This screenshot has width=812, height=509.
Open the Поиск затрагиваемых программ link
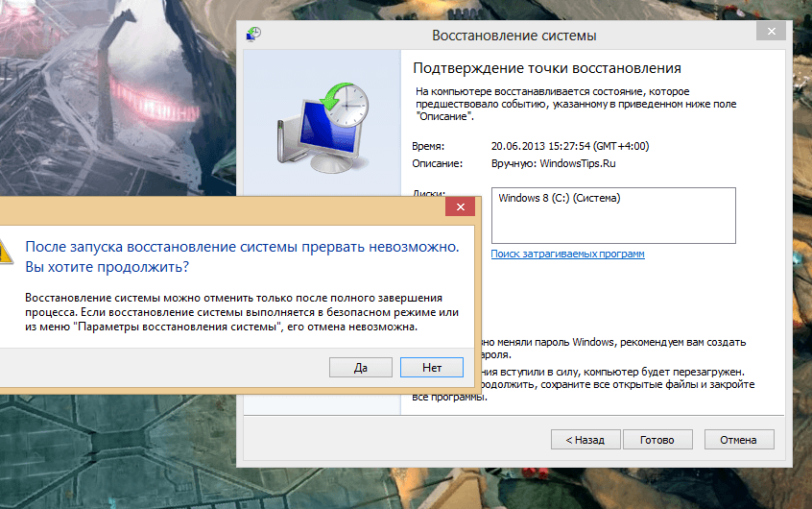point(567,254)
